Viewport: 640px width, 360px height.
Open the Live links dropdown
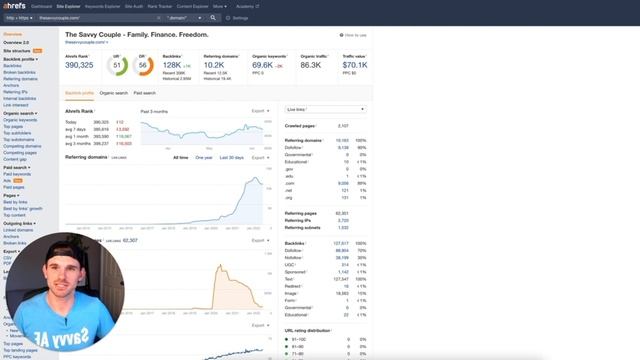pos(325,109)
